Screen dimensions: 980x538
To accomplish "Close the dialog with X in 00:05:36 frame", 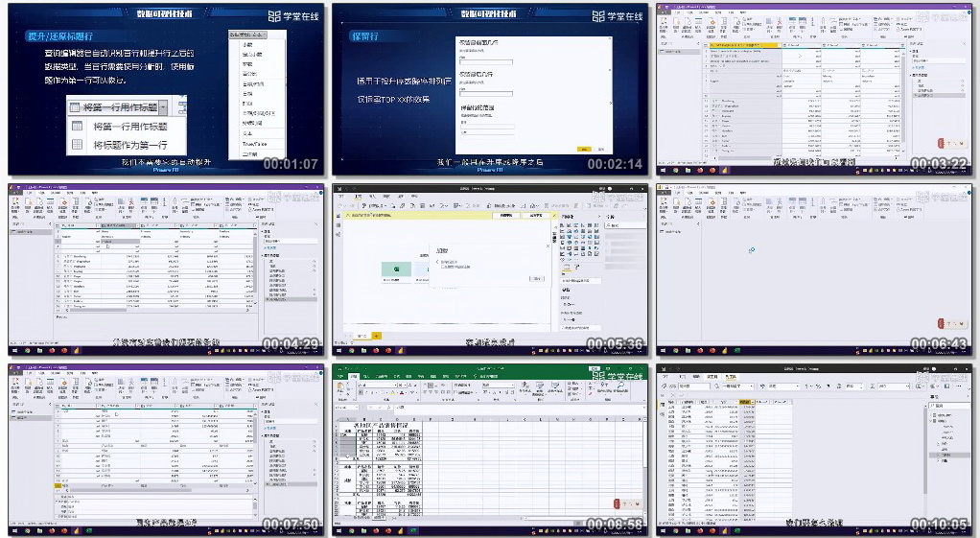I will tap(548, 246).
